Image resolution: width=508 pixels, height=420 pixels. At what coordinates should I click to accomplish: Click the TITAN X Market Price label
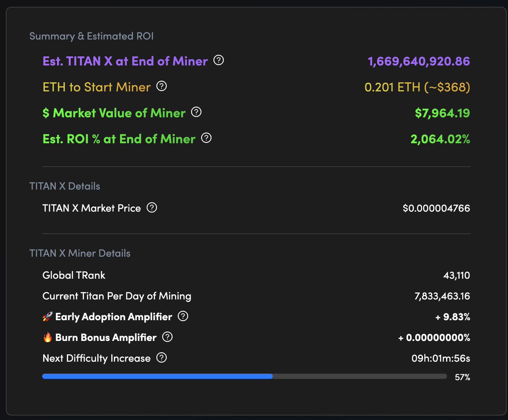coord(91,208)
